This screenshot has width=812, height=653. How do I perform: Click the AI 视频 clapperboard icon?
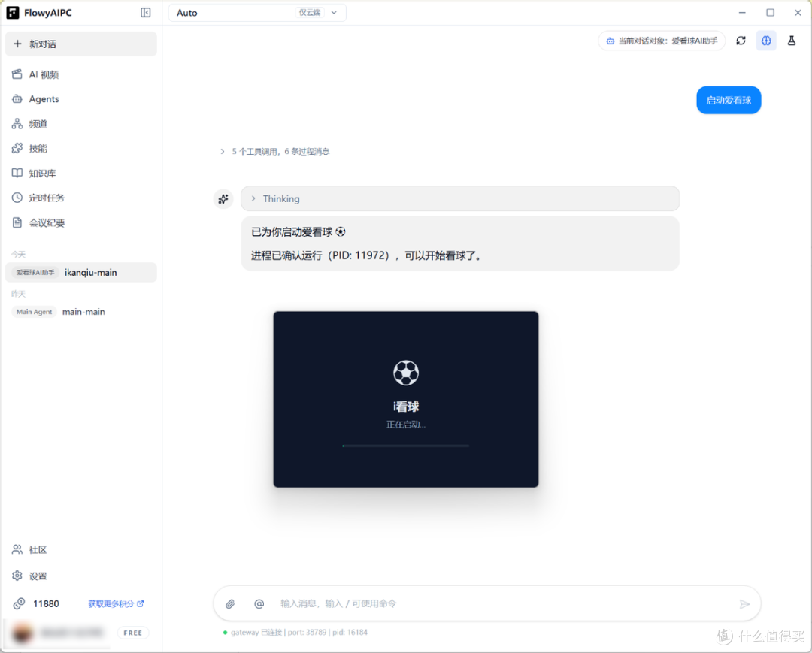click(x=17, y=74)
